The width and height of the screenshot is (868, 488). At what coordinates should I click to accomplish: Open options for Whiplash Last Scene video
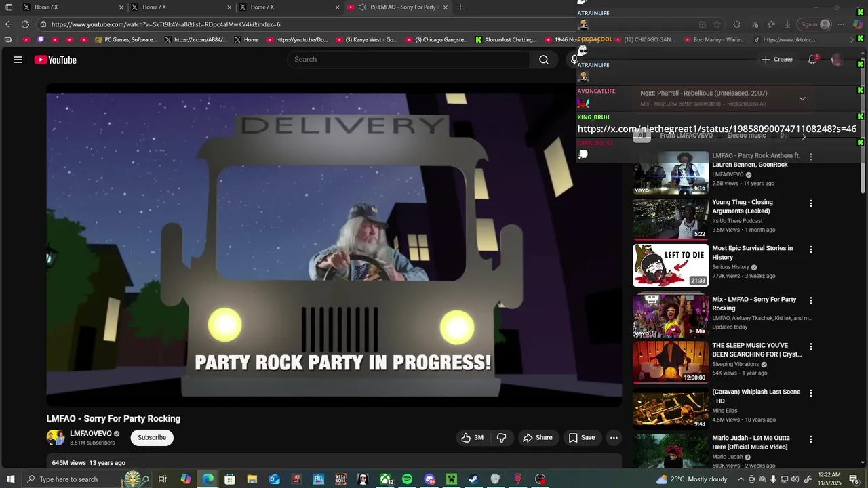click(x=810, y=393)
